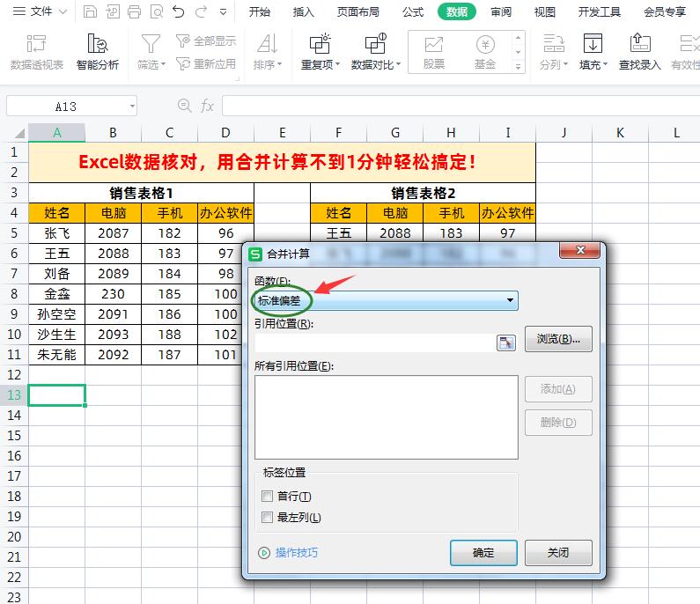Expand the quick access toolbar dropdown
The width and height of the screenshot is (700, 604).
(x=224, y=12)
